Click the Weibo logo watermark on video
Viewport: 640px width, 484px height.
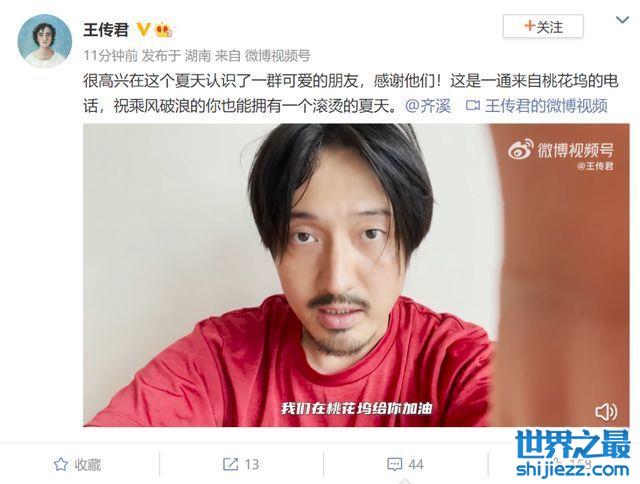tap(520, 149)
